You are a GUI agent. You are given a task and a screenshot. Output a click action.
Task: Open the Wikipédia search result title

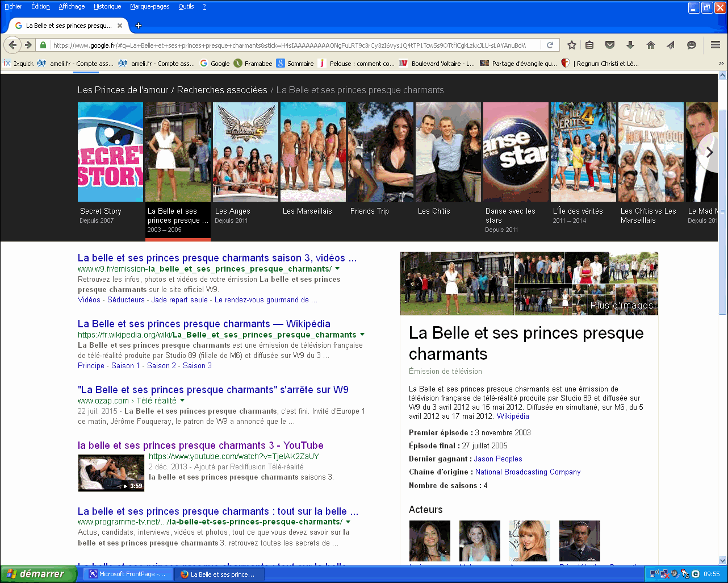click(204, 324)
